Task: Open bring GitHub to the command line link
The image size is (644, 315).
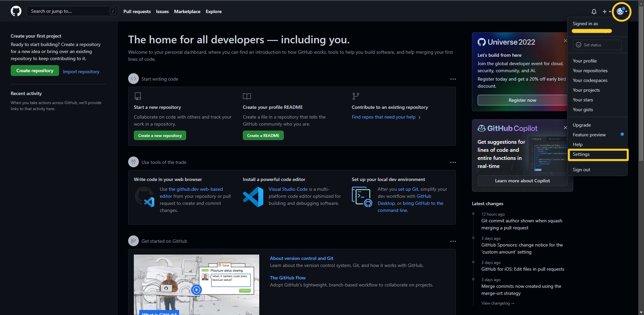Action: pos(411,207)
